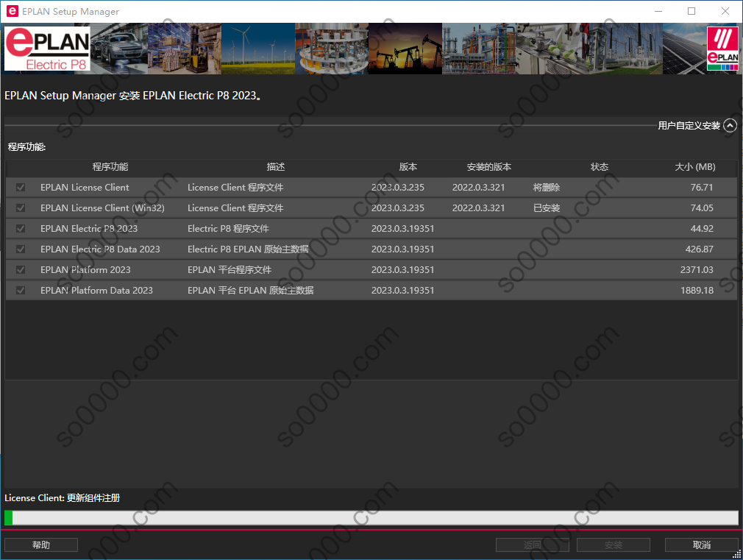Click the size value 44.92
The image size is (743, 560).
701,229
